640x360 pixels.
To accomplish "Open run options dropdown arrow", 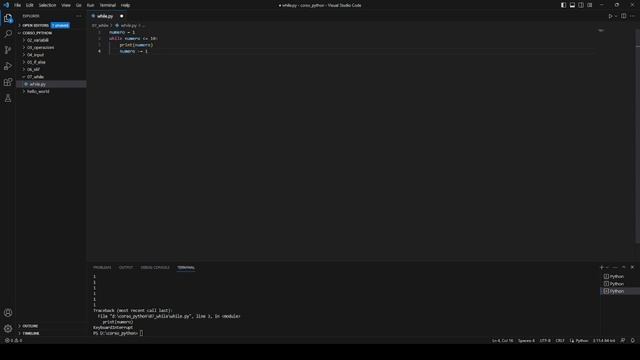I will (616, 16).
